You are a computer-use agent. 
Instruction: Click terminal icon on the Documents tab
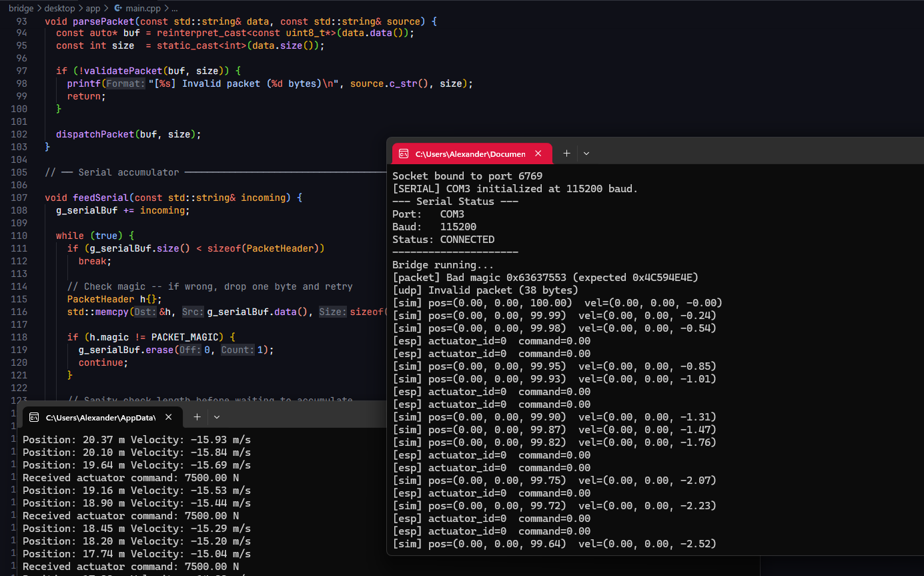point(403,154)
